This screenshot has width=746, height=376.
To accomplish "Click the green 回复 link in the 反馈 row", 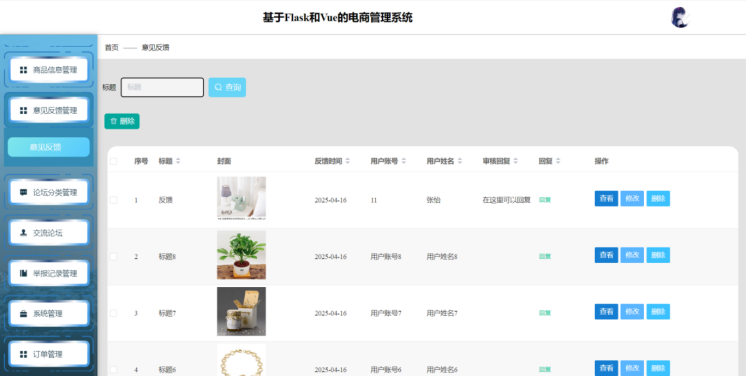I will tap(545, 200).
